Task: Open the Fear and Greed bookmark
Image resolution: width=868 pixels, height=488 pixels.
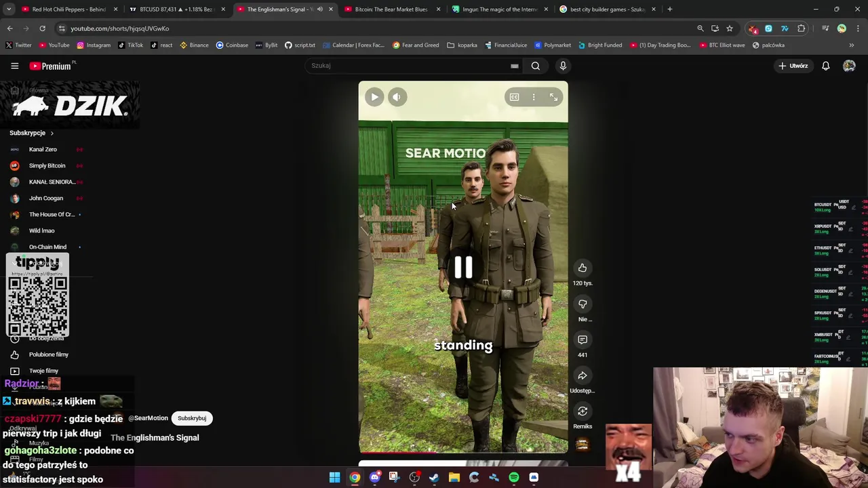Action: pos(416,45)
